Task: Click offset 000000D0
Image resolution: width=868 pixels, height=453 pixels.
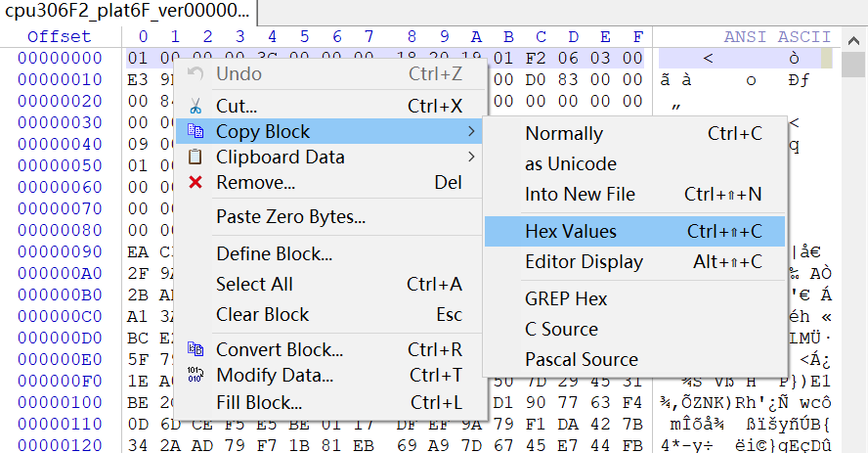Action: click(x=60, y=338)
